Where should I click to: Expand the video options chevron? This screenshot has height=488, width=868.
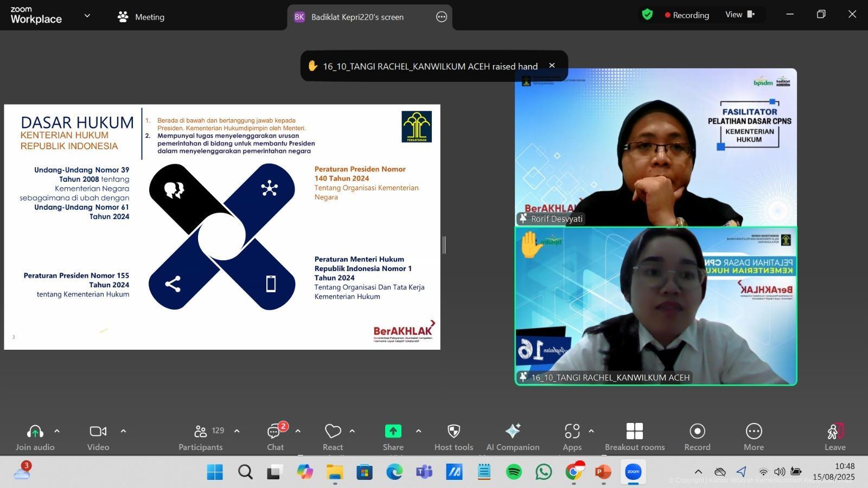point(123,431)
